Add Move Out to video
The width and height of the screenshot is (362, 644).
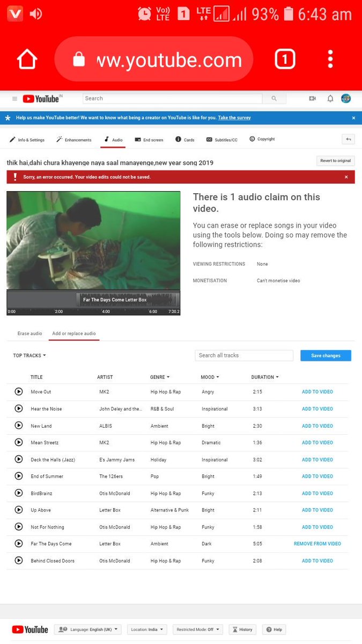coord(317,392)
